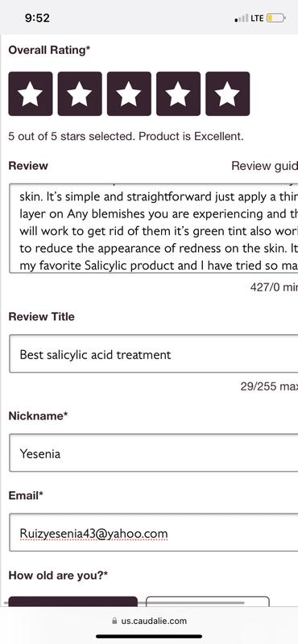Tap the battery icon in status bar
Screen dimensions: 298x644
pyautogui.click(x=275, y=18)
